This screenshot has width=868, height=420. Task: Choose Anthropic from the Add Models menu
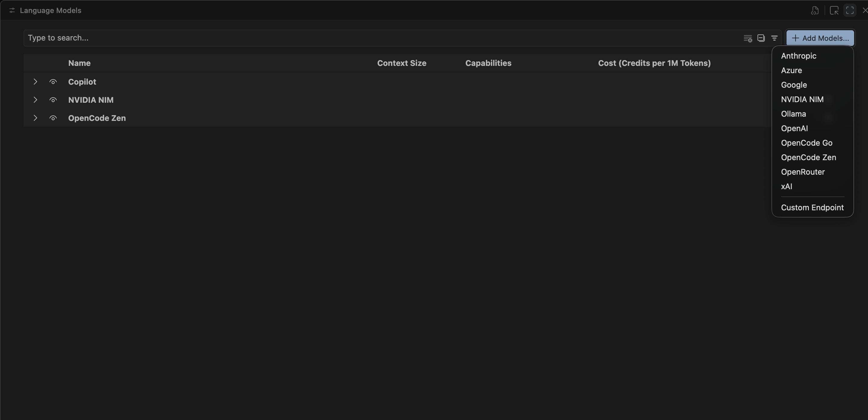click(x=812, y=56)
